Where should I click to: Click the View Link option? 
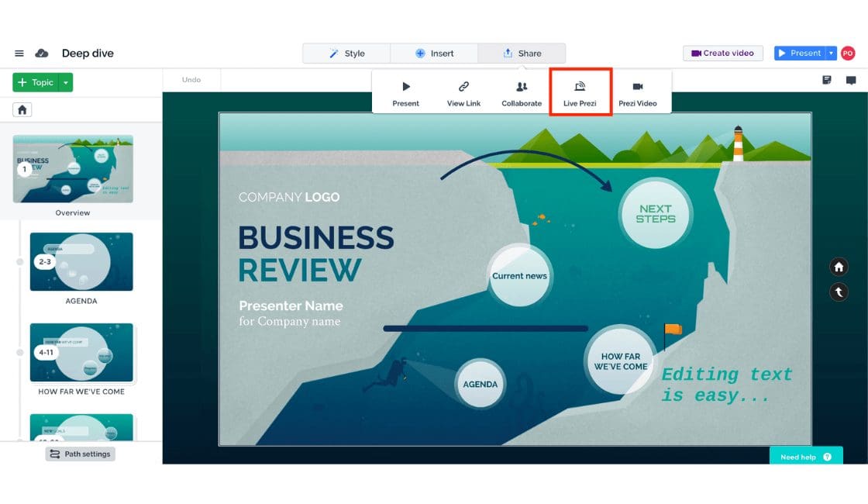(x=463, y=92)
